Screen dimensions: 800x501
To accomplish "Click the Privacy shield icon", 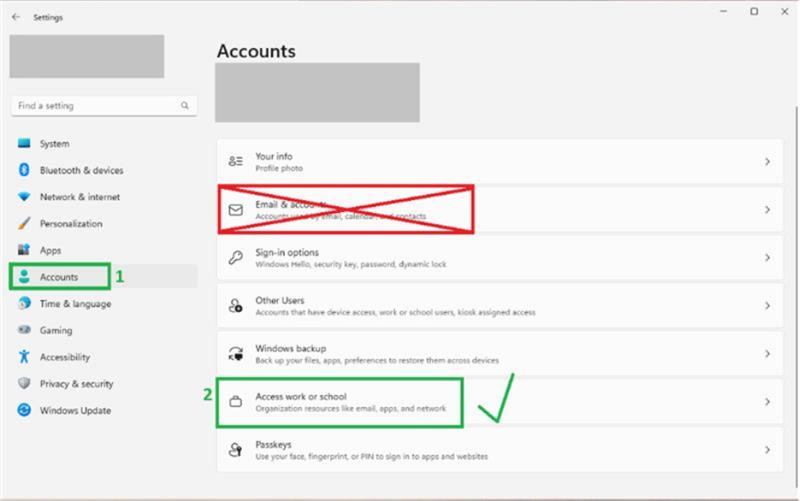I will (24, 383).
